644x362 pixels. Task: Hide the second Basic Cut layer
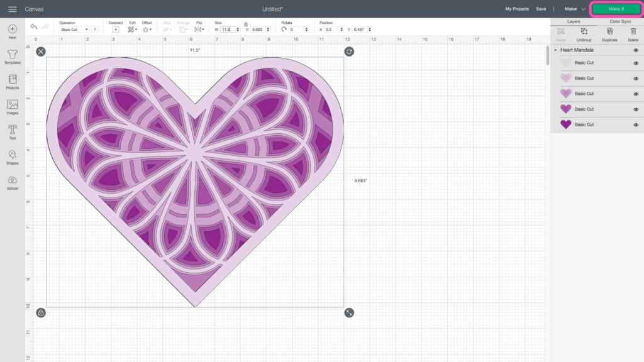[x=636, y=79]
